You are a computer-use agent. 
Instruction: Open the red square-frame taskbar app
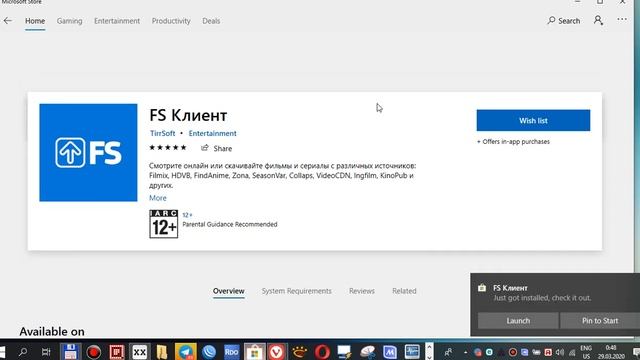(x=117, y=352)
